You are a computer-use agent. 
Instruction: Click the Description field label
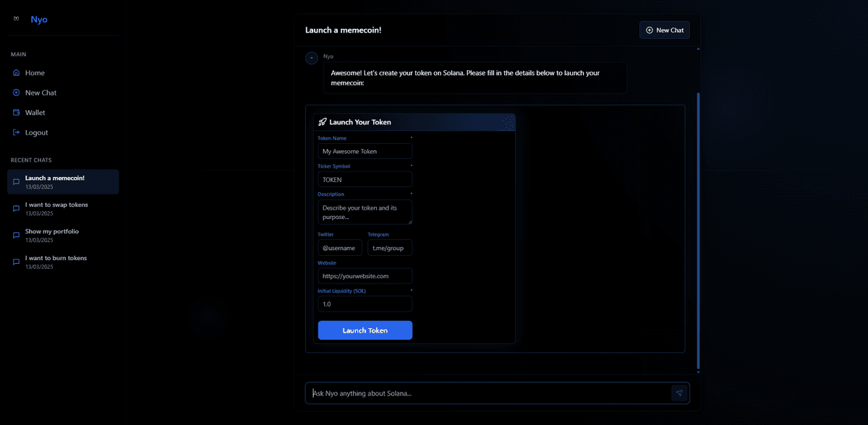tap(331, 194)
